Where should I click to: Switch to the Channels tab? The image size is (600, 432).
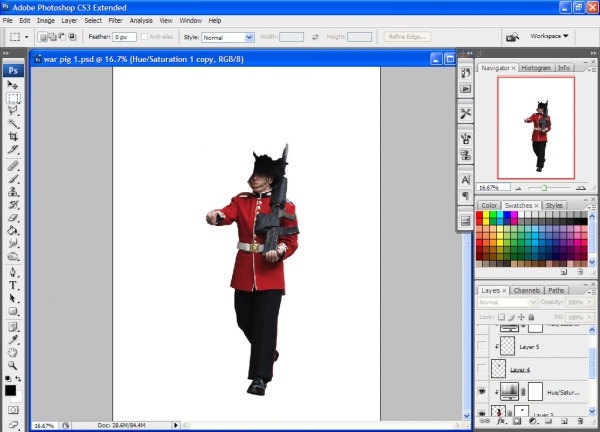coord(527,290)
